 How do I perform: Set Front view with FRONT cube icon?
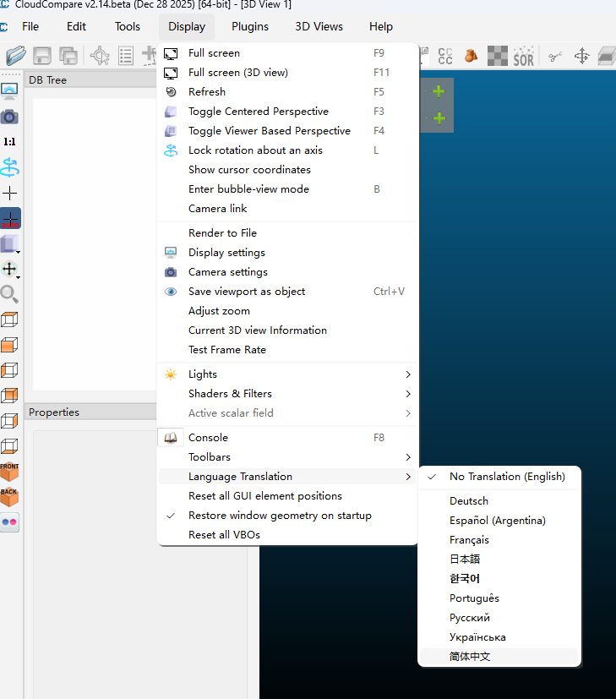point(9,471)
